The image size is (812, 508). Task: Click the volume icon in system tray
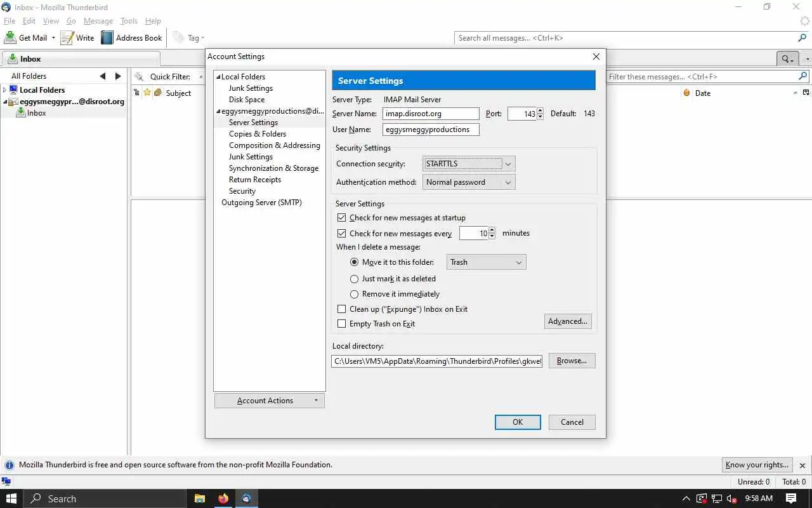click(x=731, y=498)
